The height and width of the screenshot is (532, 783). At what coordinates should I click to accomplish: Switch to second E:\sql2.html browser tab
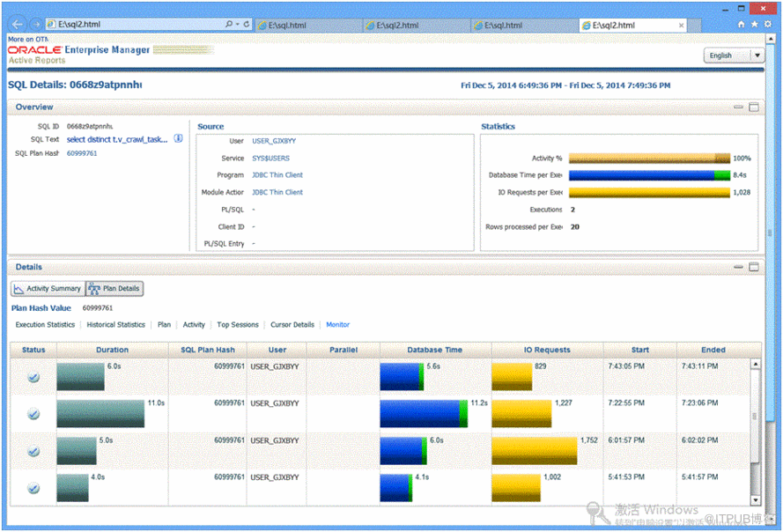pyautogui.click(x=417, y=26)
